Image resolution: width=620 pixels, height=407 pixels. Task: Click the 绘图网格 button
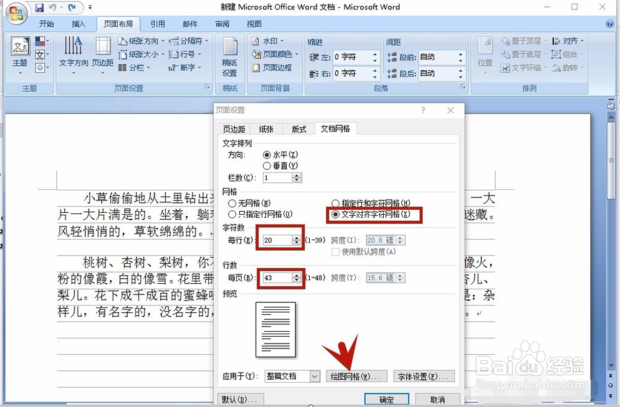click(x=356, y=377)
